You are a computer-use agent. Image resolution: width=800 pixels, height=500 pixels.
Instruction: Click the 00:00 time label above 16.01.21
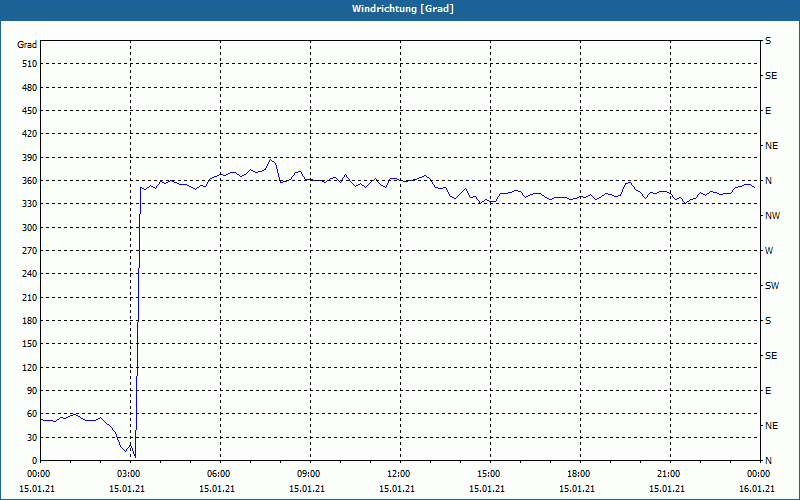coord(757,474)
